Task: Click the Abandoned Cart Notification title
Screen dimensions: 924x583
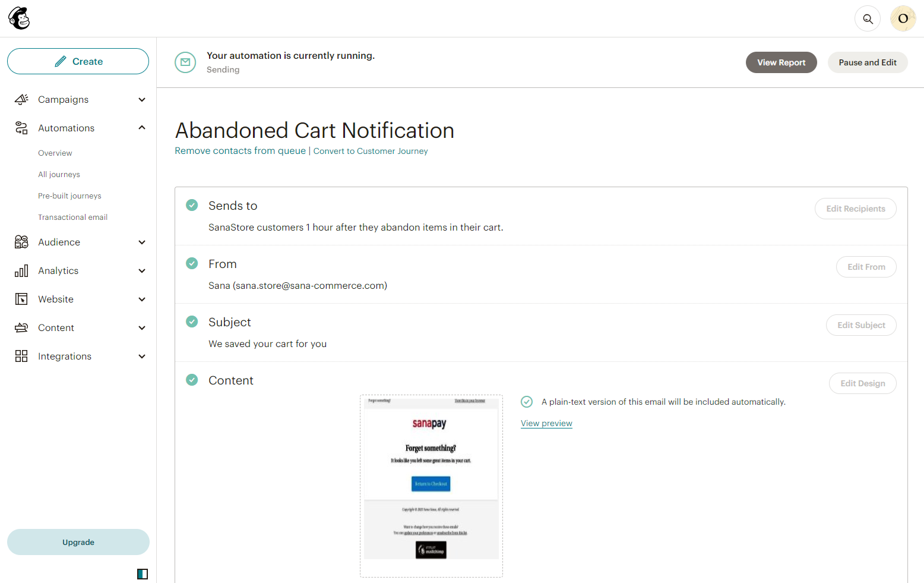Action: [315, 130]
